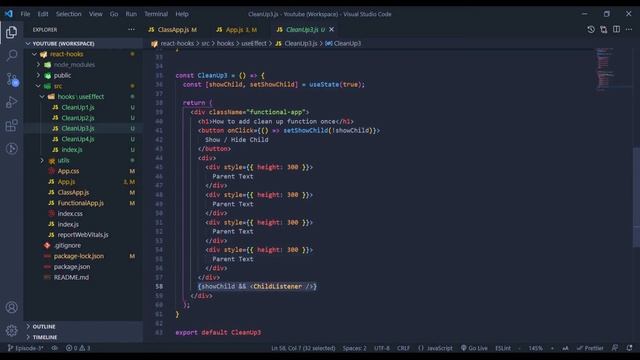Click the Spaces: 2 indentation setting
The height and width of the screenshot is (360, 640).
tap(355, 348)
